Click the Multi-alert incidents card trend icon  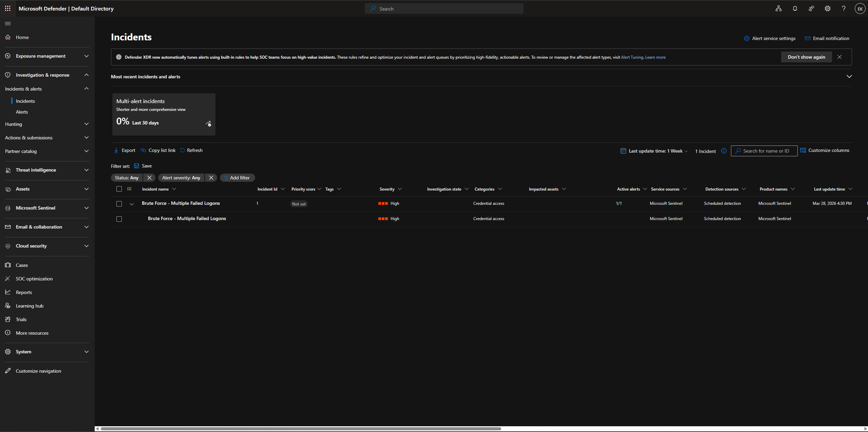click(x=208, y=124)
